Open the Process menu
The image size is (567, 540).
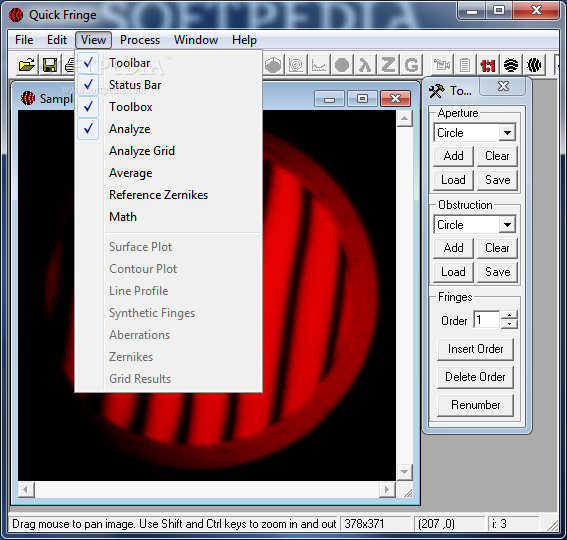[140, 40]
